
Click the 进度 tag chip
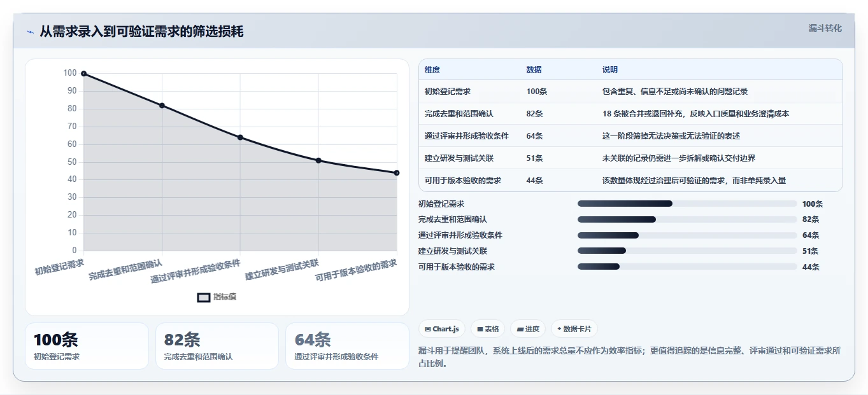(528, 329)
